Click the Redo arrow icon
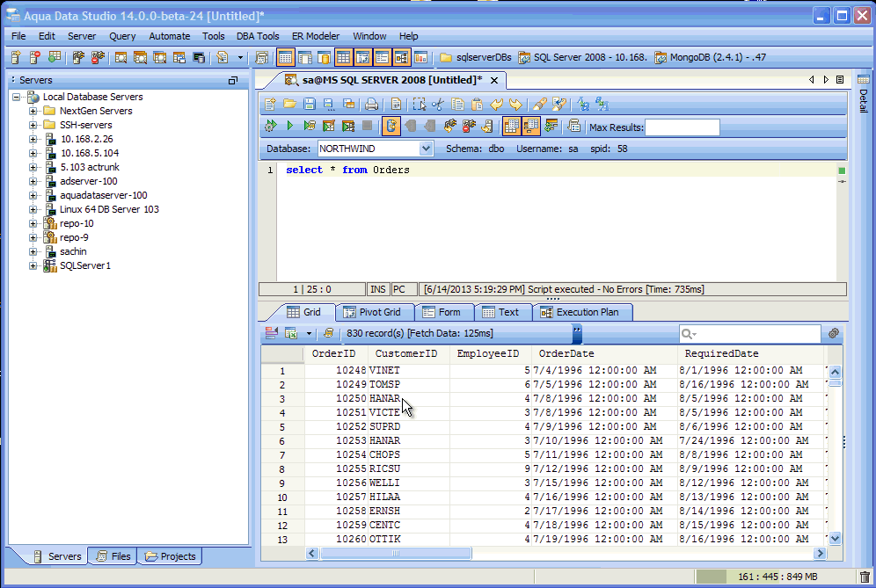 pyautogui.click(x=515, y=104)
